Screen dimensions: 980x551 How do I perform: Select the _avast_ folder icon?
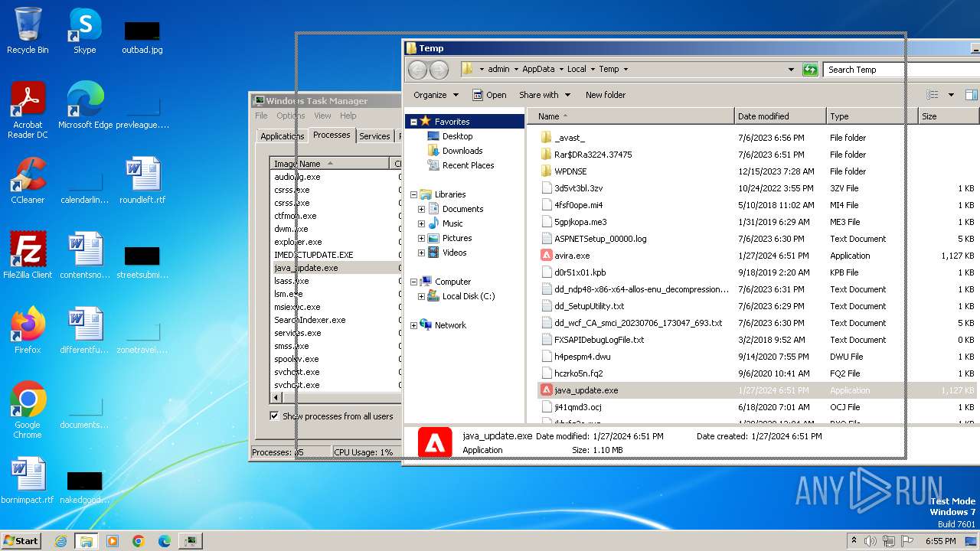(546, 138)
